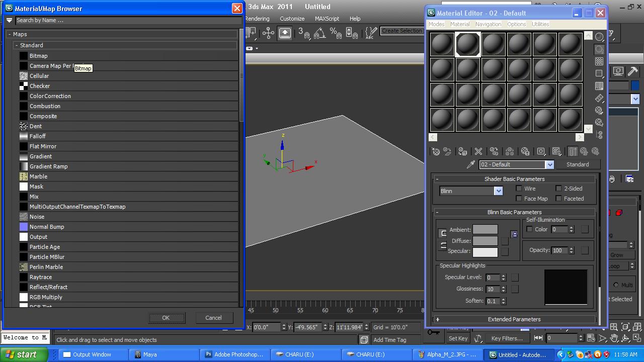Image resolution: width=644 pixels, height=362 pixels.
Task: Check the Faceted option
Action: pos(558,198)
